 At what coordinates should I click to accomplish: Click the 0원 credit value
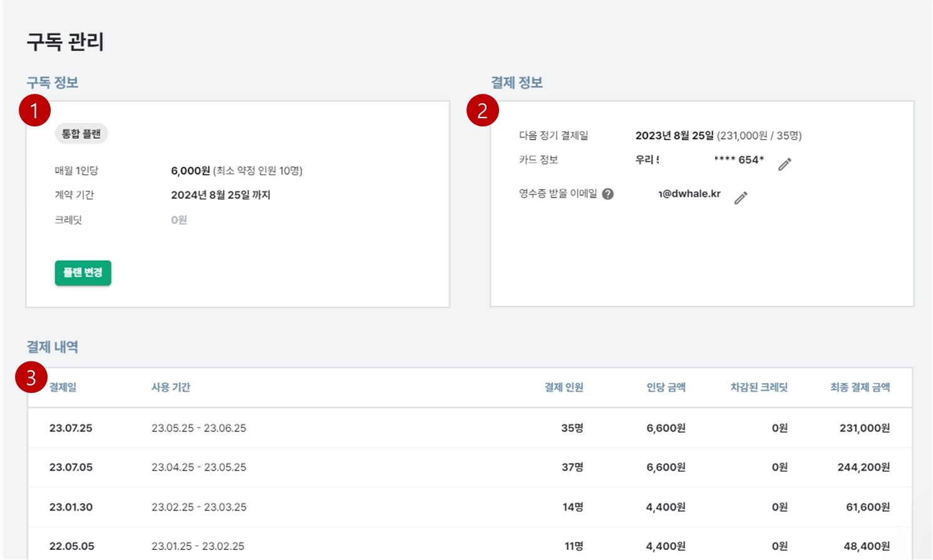click(x=179, y=220)
